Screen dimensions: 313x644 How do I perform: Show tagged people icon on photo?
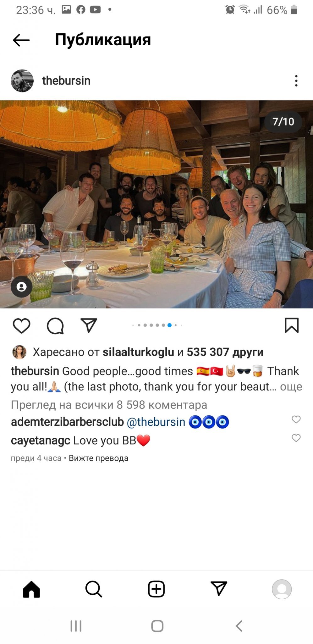coord(21,287)
